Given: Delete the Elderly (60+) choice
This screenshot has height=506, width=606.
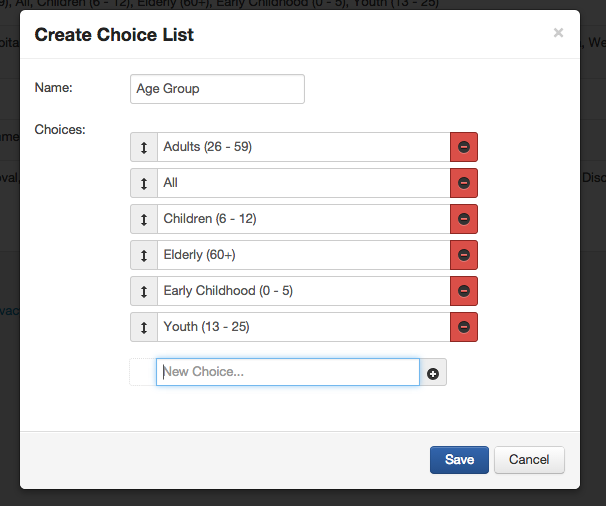Looking at the screenshot, I should [463, 255].
